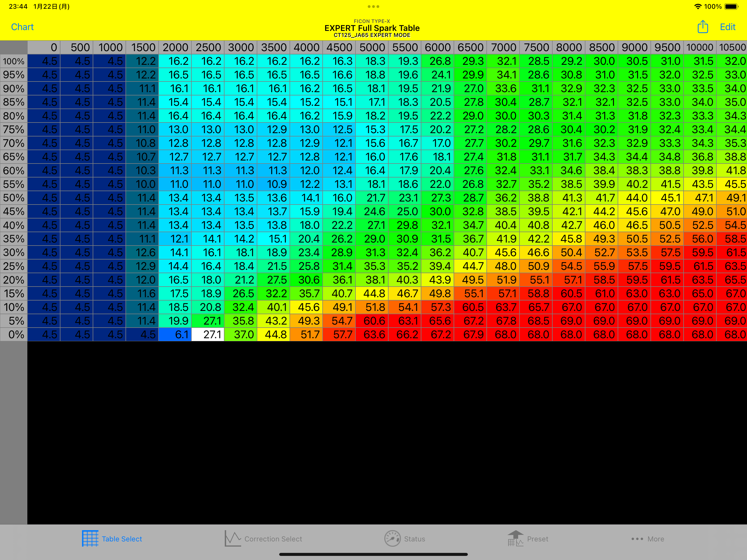
Task: Select the 100% throttle row header
Action: (x=13, y=61)
